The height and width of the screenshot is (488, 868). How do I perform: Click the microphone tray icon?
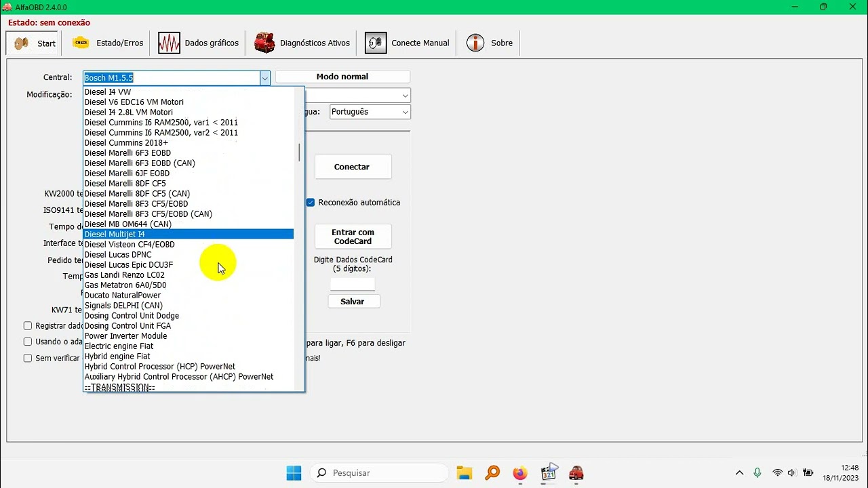click(x=757, y=472)
